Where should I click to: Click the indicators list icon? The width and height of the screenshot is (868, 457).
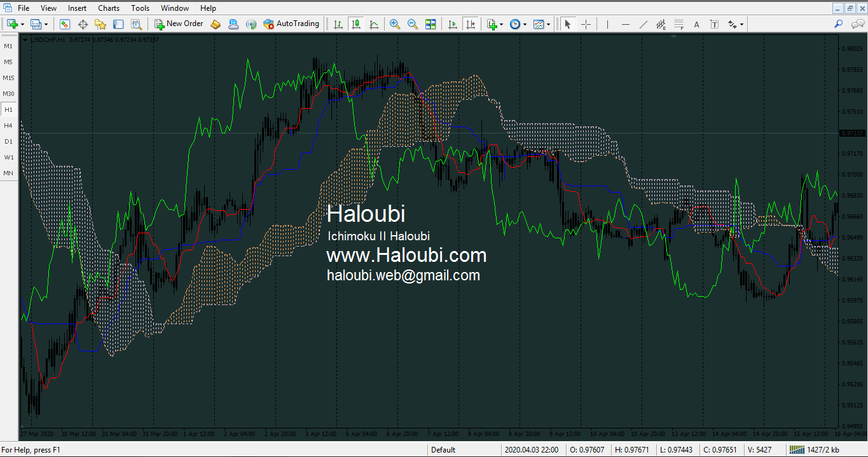(x=492, y=24)
